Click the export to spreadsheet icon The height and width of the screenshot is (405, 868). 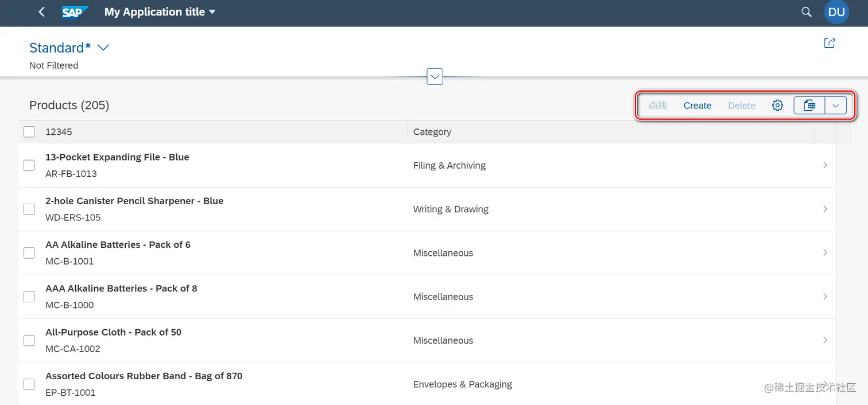(x=809, y=106)
